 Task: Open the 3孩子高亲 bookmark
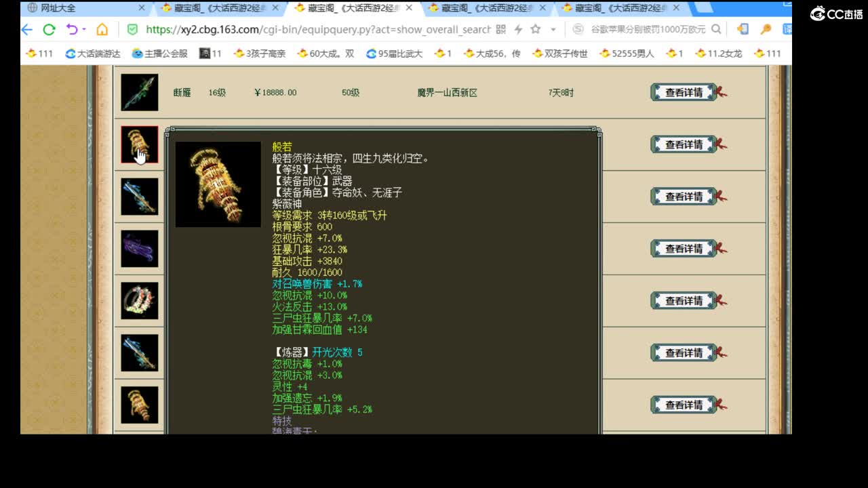coord(259,54)
